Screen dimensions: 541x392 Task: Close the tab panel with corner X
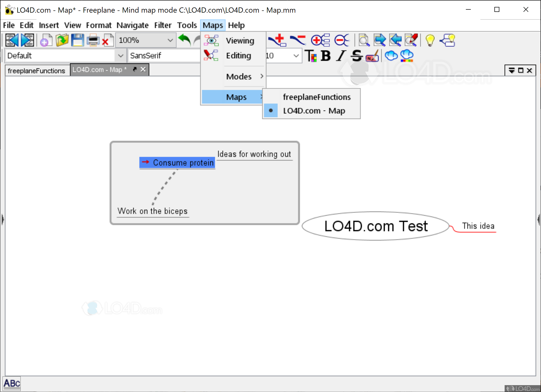pos(529,71)
